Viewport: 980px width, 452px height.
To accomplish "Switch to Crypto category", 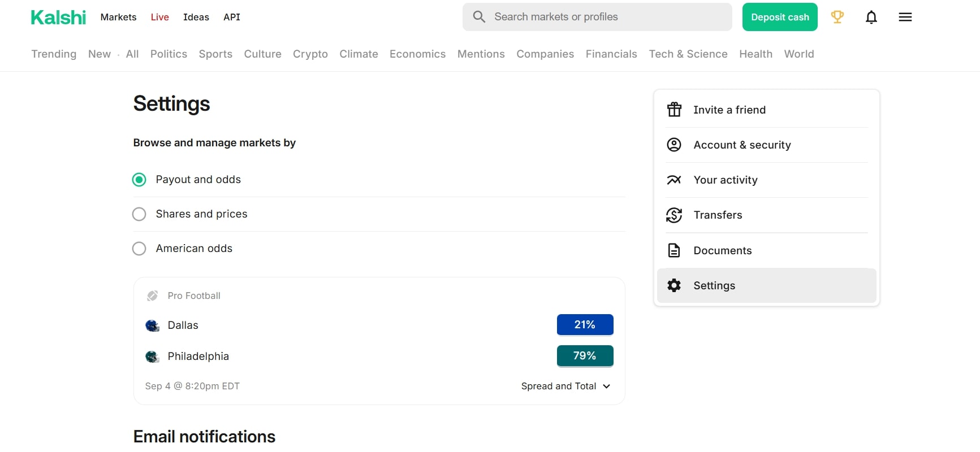I will [310, 54].
